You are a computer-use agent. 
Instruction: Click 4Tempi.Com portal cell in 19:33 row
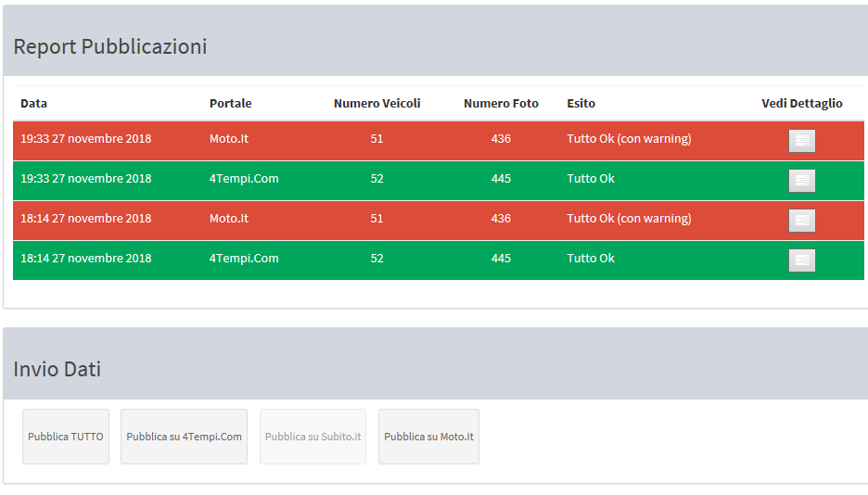click(x=244, y=179)
